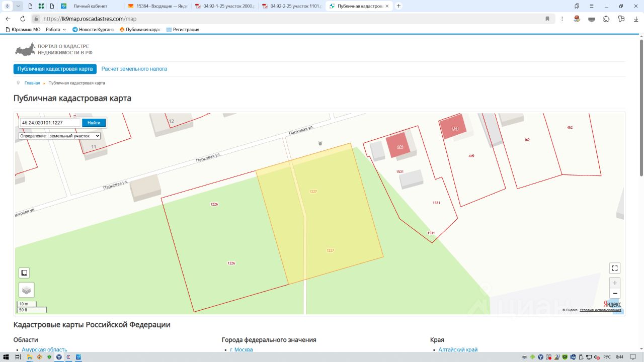Open Task View on the taskbar
The image size is (644, 362).
pos(18,357)
